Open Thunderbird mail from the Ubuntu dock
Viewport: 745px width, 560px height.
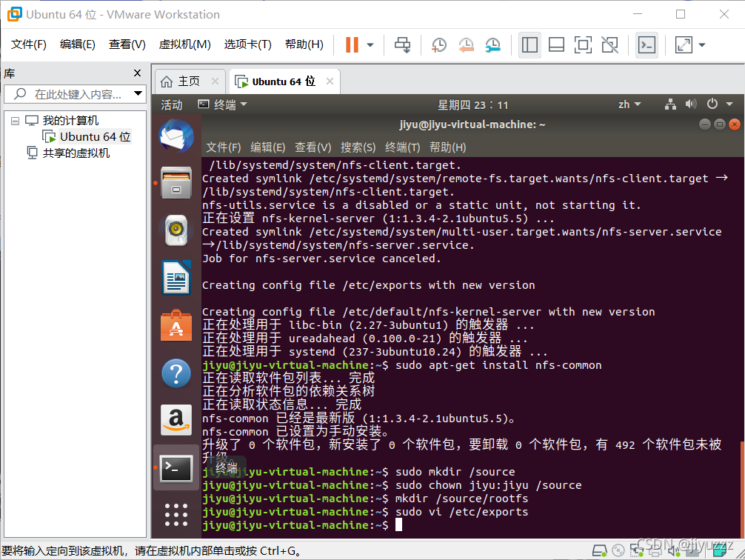click(176, 137)
